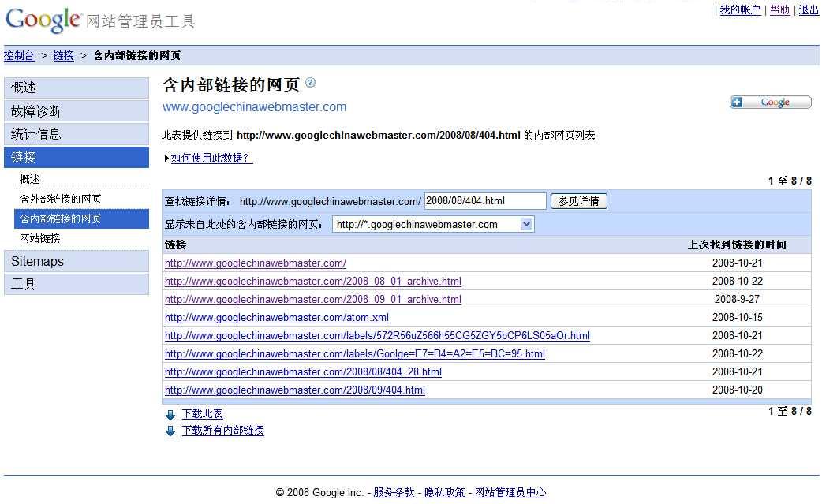This screenshot has width=822, height=504.
Task: Open the 2008/08/404_28.html link
Action: [x=303, y=372]
